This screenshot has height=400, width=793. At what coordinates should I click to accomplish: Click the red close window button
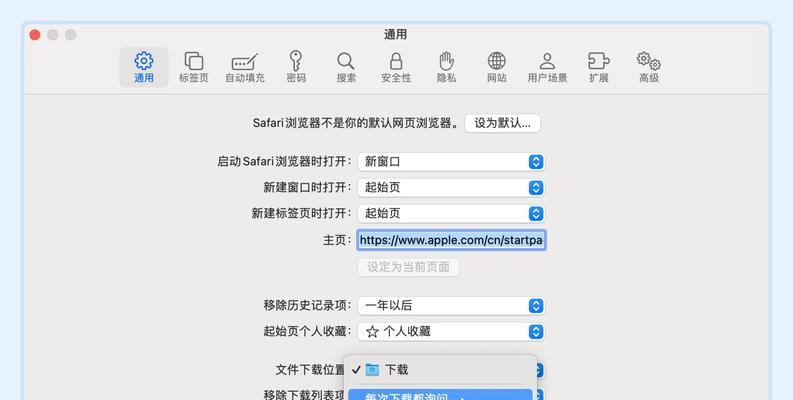click(x=35, y=35)
